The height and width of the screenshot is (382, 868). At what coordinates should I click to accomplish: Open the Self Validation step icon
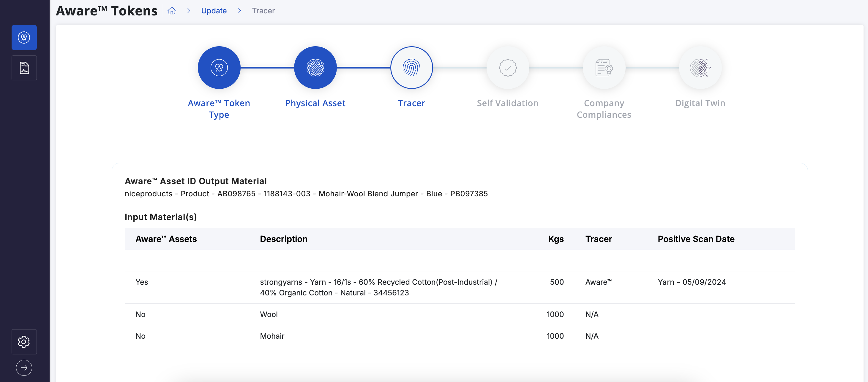[507, 68]
